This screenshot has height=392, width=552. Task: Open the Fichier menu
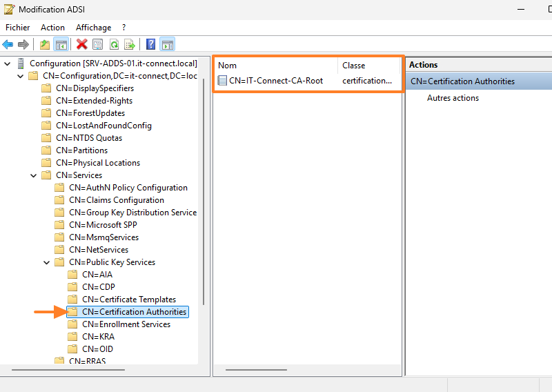[x=17, y=28]
